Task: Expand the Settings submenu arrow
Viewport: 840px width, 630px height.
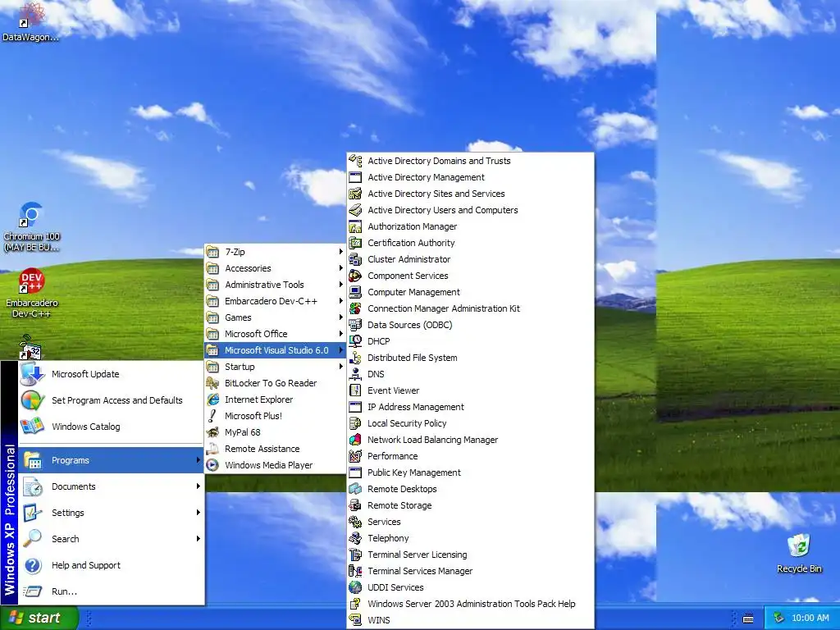Action: [x=199, y=513]
